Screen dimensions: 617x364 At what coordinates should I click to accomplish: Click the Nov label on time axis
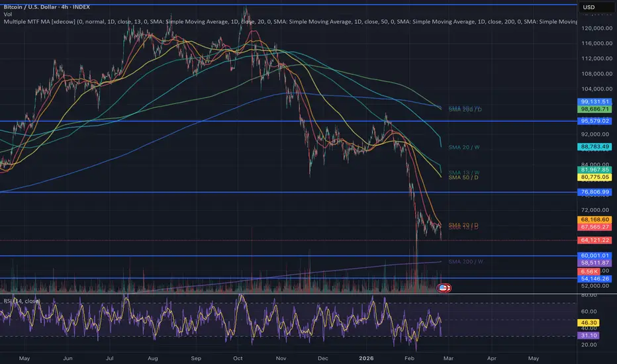point(281,358)
